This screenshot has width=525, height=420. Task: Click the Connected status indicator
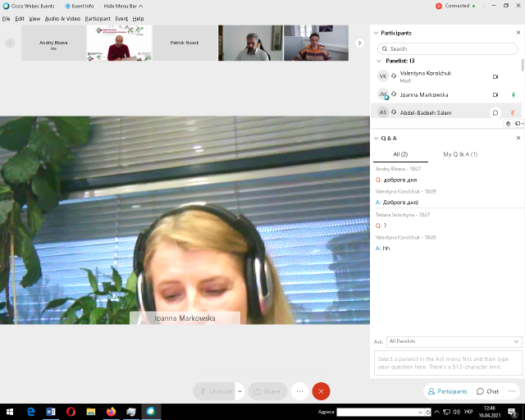point(455,6)
